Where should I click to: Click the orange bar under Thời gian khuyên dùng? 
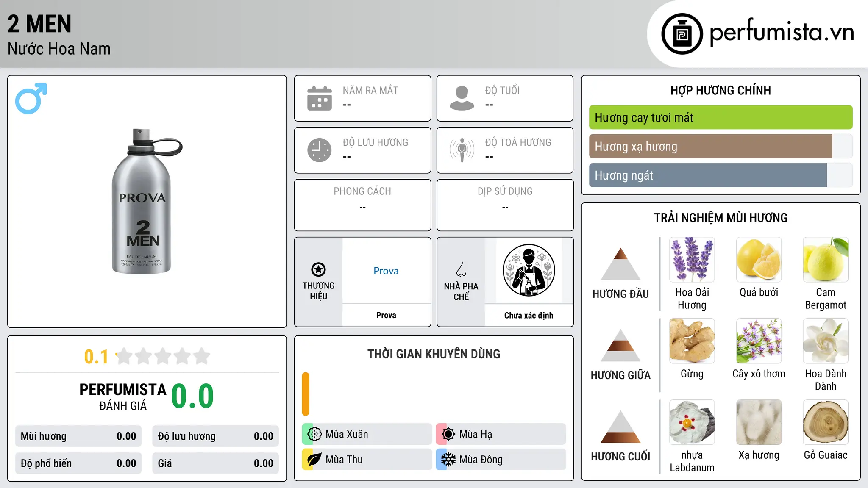pos(306,394)
